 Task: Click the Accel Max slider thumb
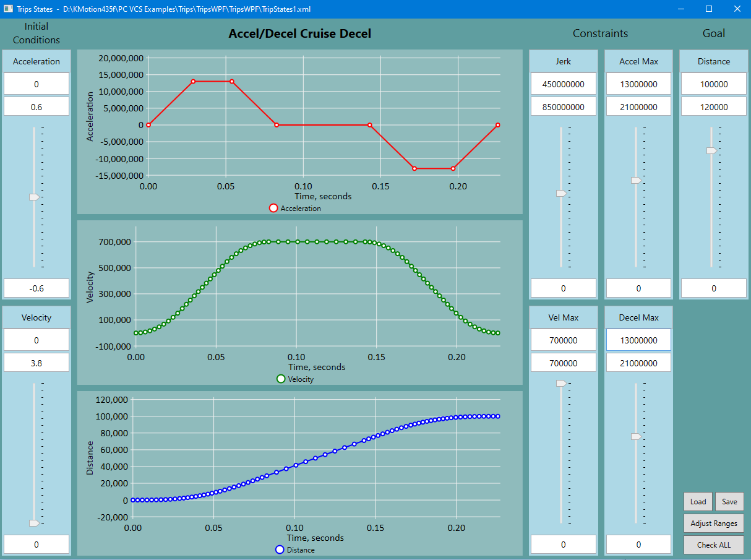tap(636, 180)
